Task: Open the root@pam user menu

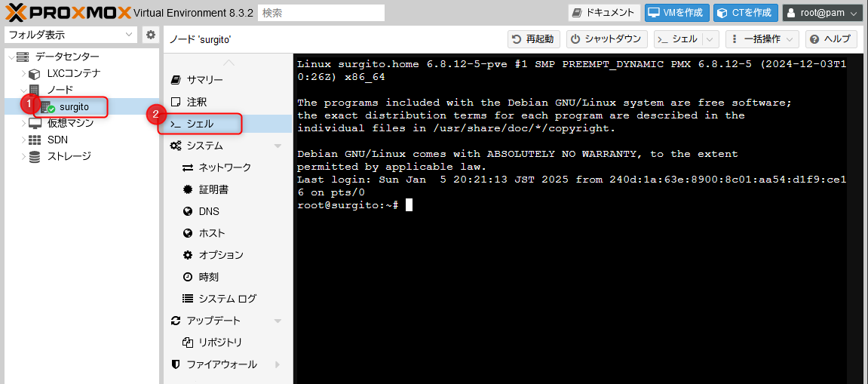Action: [823, 13]
